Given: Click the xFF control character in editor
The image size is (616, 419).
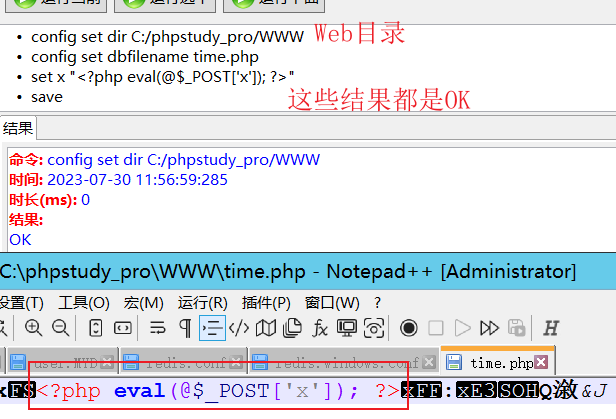Looking at the screenshot, I should (422, 391).
